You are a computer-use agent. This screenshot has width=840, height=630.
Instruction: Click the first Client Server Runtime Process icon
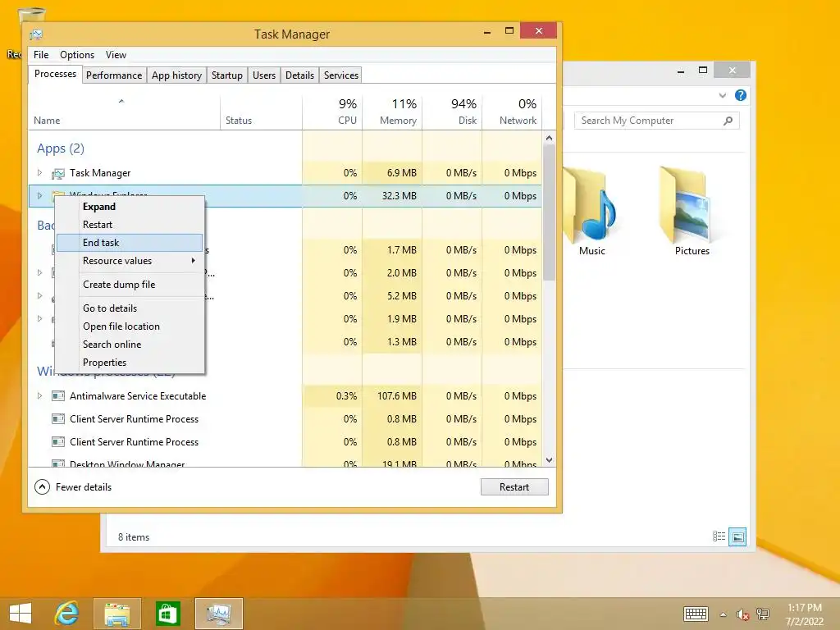click(58, 419)
